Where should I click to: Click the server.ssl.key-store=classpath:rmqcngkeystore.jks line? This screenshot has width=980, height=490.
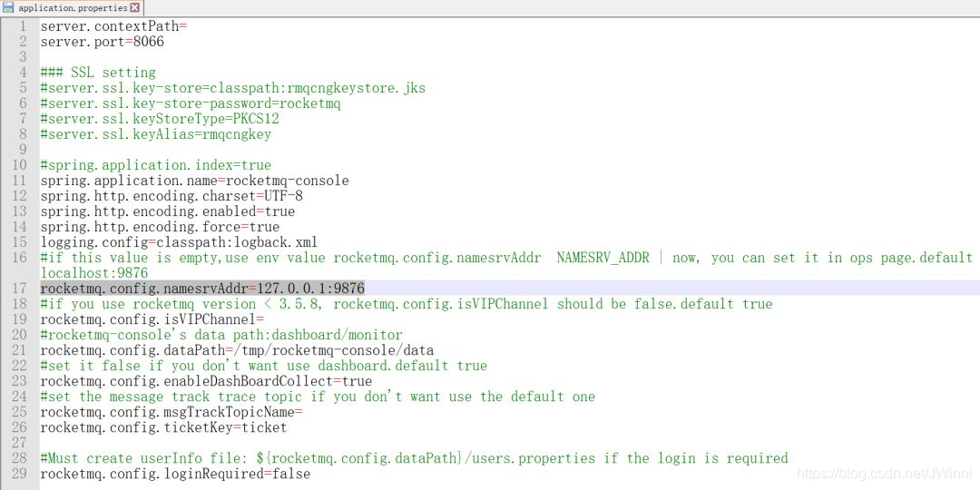pos(233,88)
